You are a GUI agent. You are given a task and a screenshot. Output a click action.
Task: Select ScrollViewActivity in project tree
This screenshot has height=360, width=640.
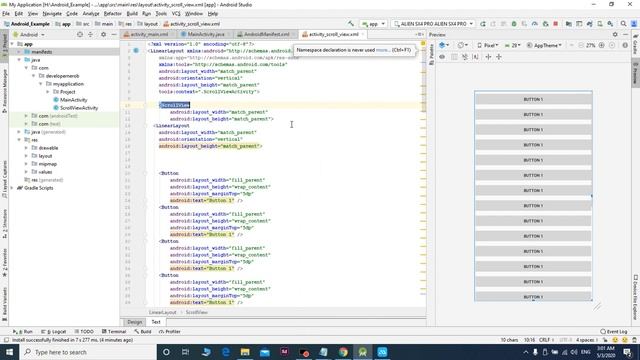tap(78, 108)
